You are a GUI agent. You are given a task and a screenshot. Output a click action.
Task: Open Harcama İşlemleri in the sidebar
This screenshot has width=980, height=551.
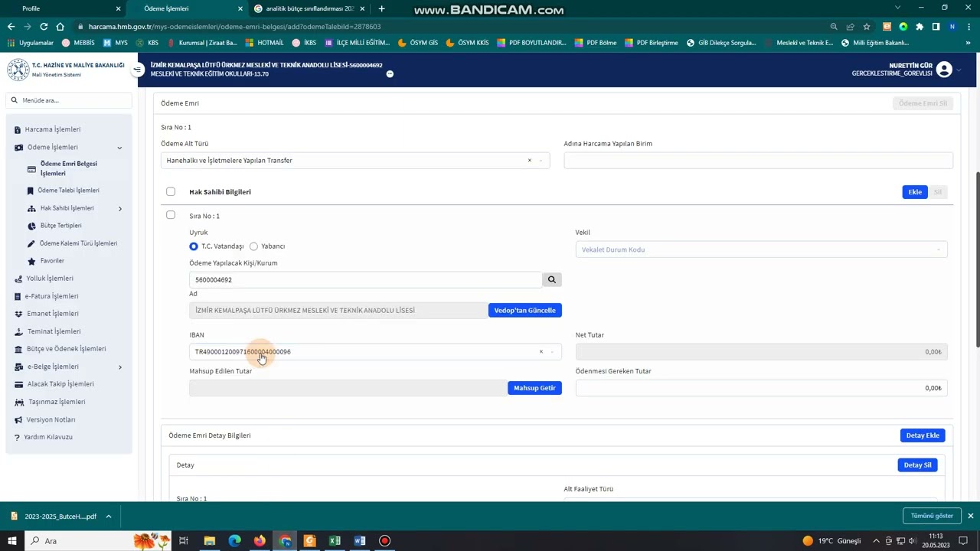52,129
